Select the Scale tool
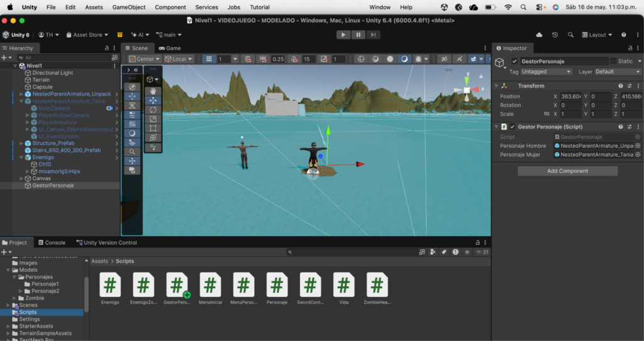Screen dimensions: 644x341 click(153, 119)
